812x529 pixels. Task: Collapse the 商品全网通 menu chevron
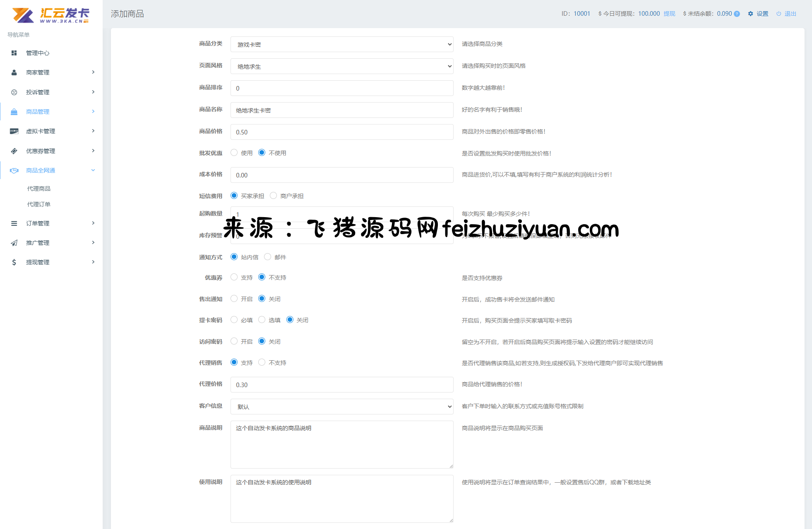pyautogui.click(x=93, y=170)
